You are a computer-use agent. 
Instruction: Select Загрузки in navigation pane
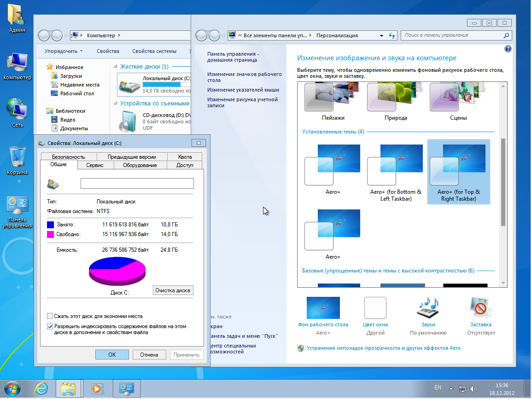pos(71,76)
